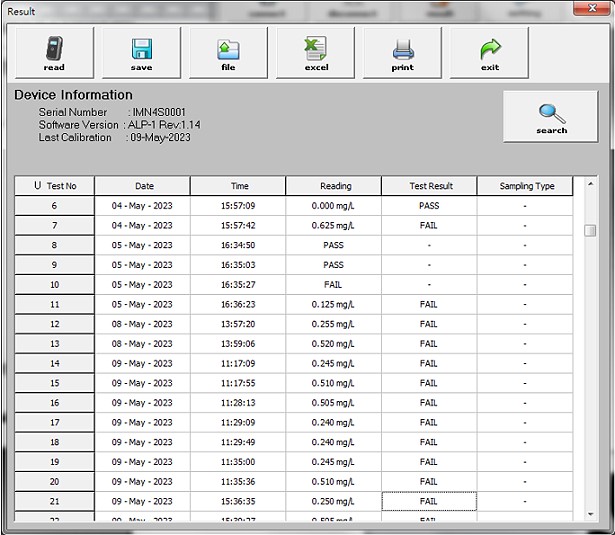615x535 pixels.
Task: Click the save floppy disk button
Action: tap(142, 53)
